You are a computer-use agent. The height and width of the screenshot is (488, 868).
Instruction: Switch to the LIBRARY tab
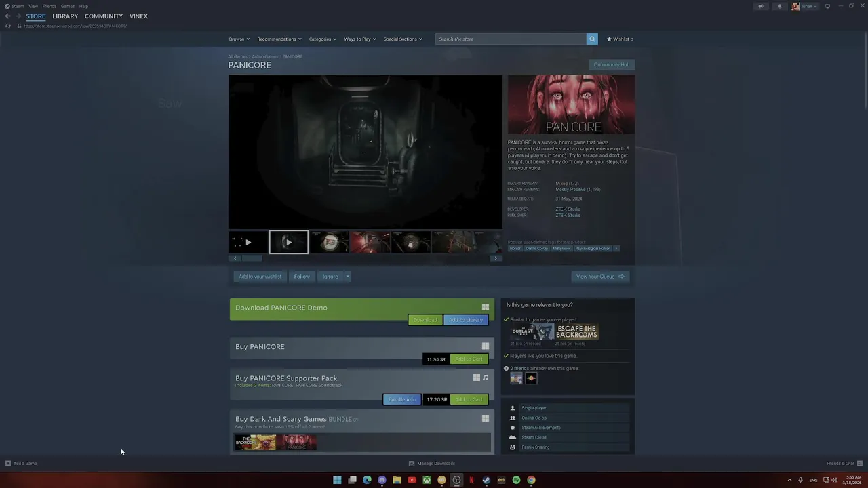tap(65, 16)
